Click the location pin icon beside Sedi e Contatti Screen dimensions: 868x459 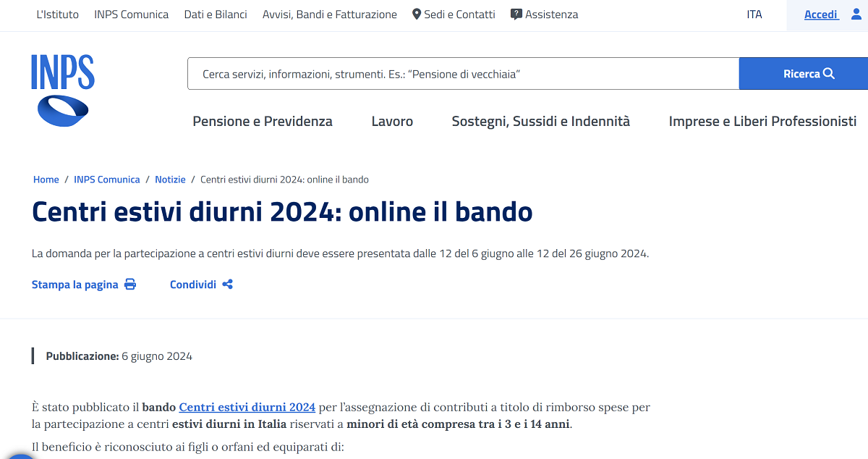[417, 14]
